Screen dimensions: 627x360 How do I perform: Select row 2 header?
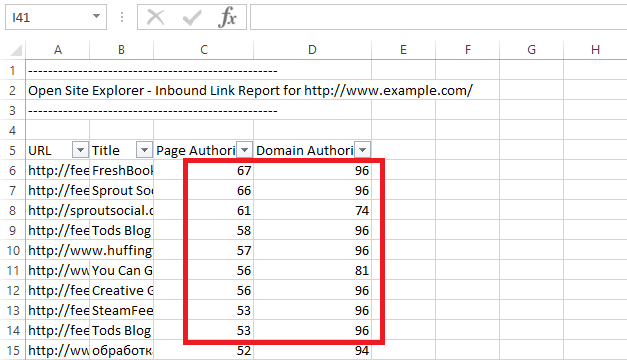[x=13, y=90]
